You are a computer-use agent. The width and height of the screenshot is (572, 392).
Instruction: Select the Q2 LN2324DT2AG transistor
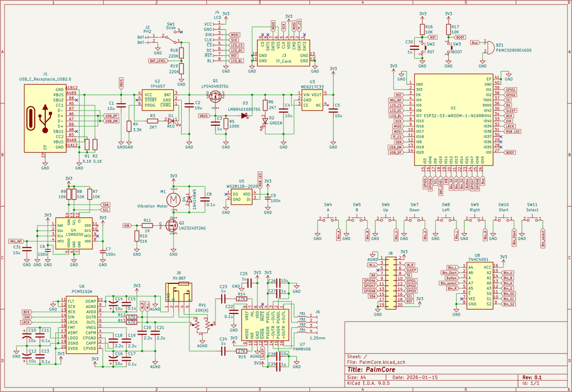tap(171, 225)
